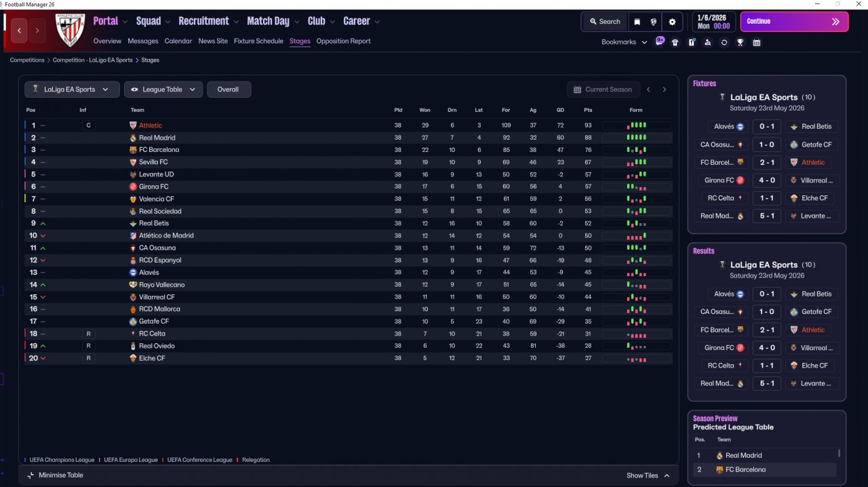
Task: Click the Girona FC badge in league table
Action: point(133,187)
